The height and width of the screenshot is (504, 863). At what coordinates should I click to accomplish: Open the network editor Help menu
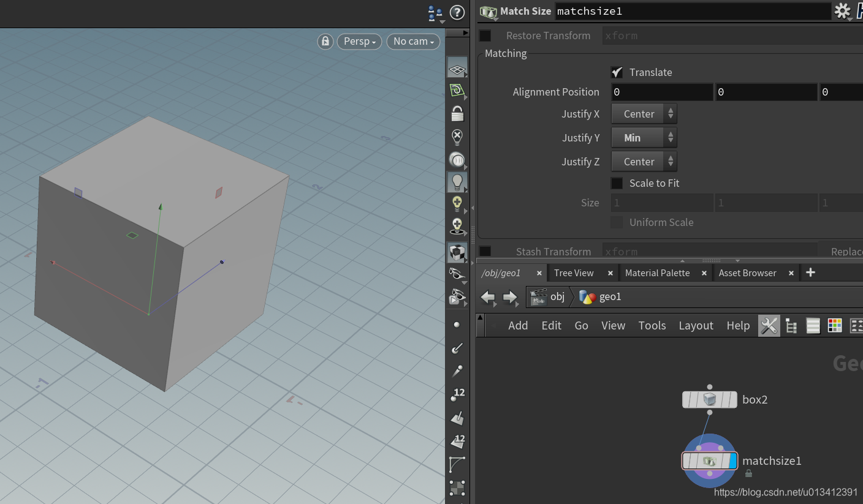pyautogui.click(x=738, y=326)
